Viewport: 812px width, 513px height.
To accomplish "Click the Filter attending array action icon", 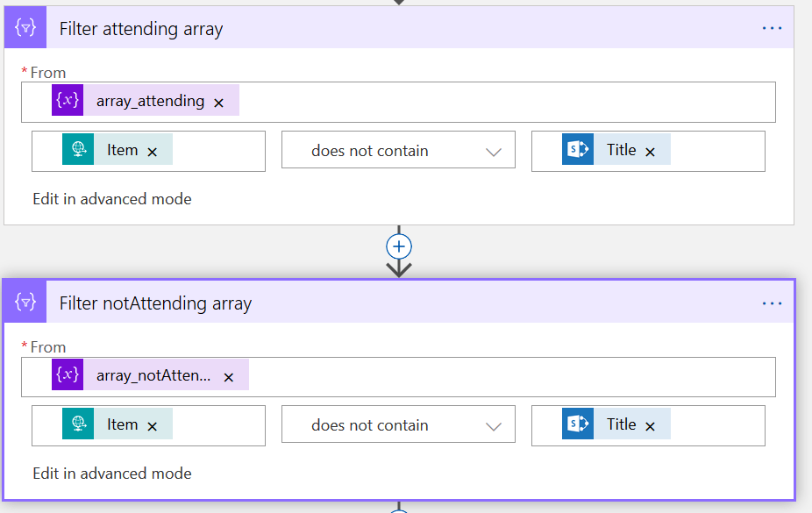I will (26, 28).
